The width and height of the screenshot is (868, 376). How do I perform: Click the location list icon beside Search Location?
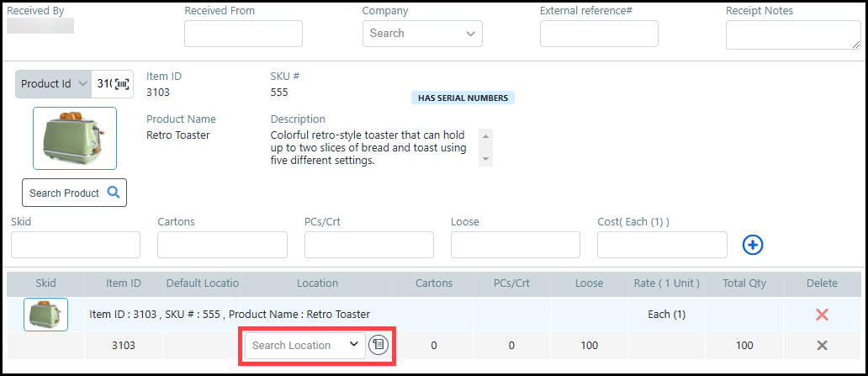click(x=378, y=345)
